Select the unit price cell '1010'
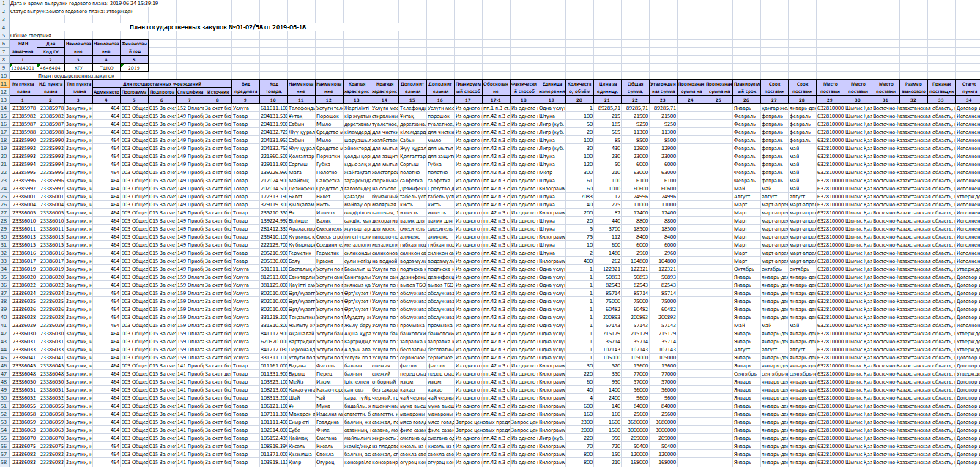The image size is (980, 467). coord(607,188)
